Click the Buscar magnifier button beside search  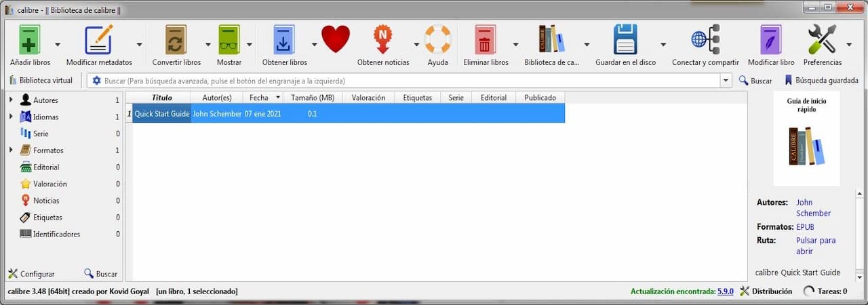[x=755, y=81]
